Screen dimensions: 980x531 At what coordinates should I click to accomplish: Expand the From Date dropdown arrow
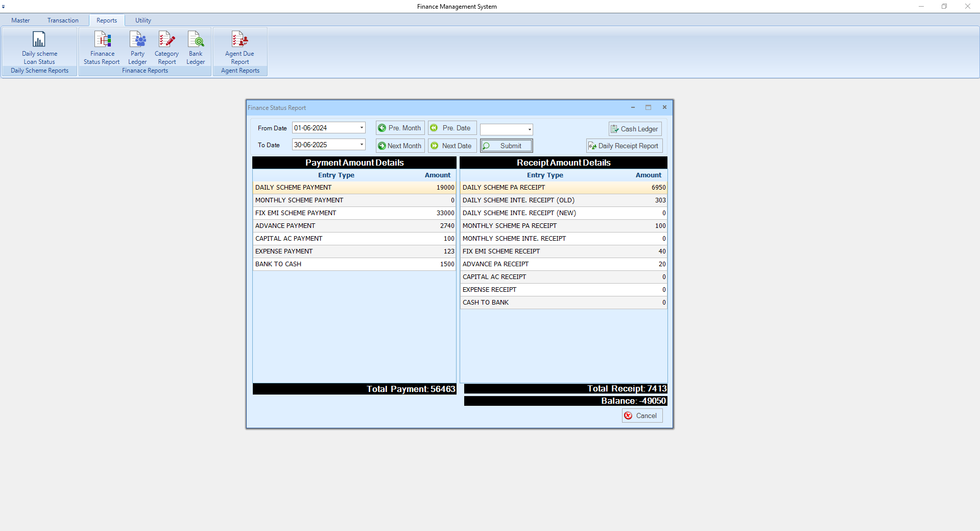pyautogui.click(x=362, y=128)
